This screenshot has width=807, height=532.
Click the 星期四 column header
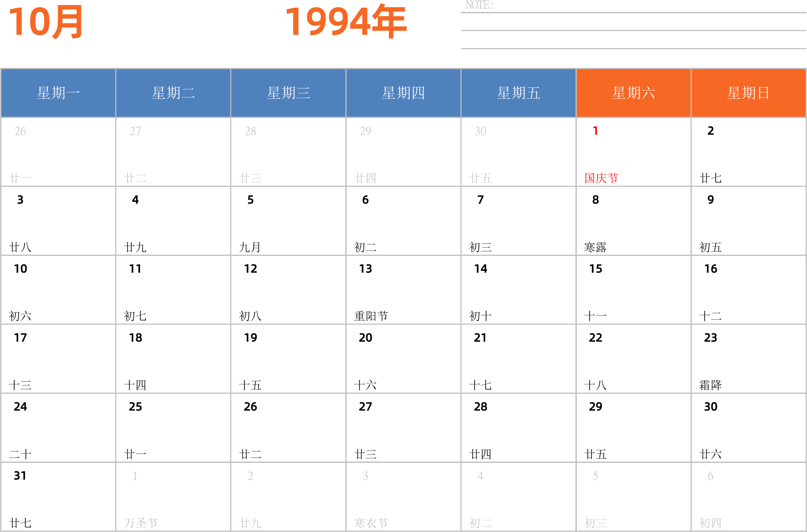pyautogui.click(x=403, y=93)
